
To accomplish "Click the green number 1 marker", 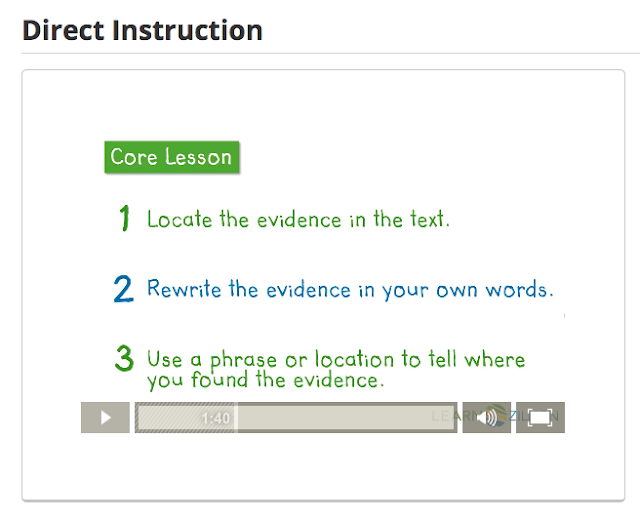I will (125, 218).
